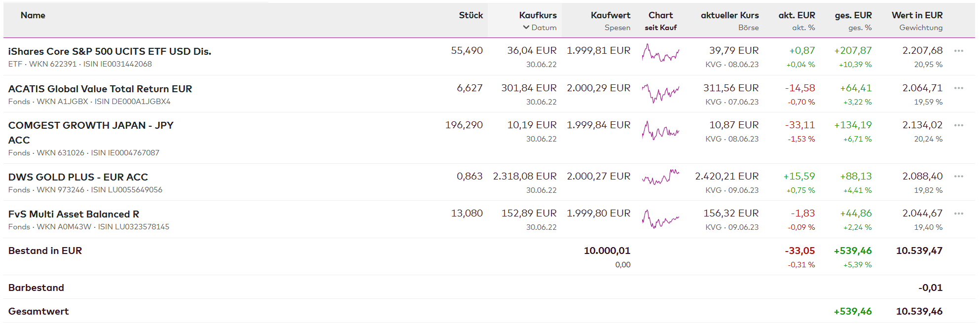Open DWS GOLD PLUS - EUR ACC link

(78, 177)
